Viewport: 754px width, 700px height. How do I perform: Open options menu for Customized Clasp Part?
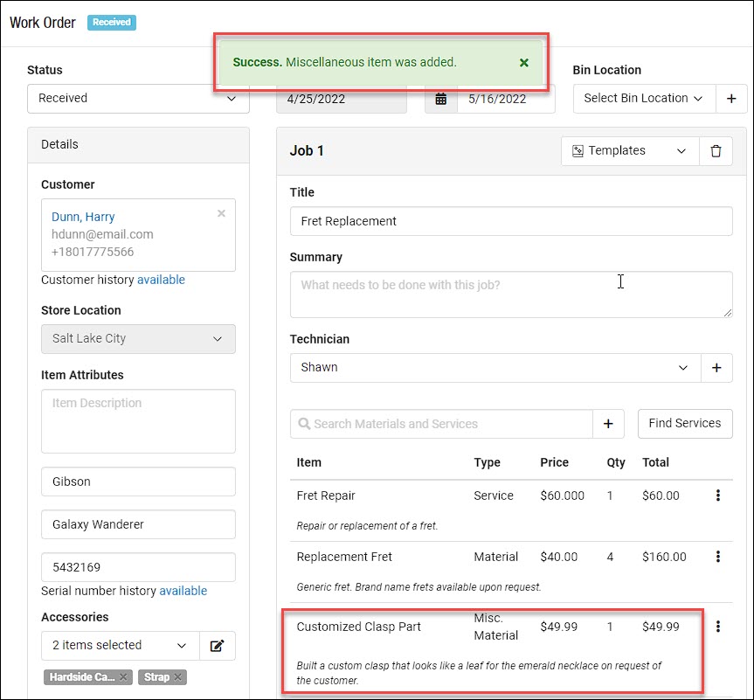click(x=718, y=627)
